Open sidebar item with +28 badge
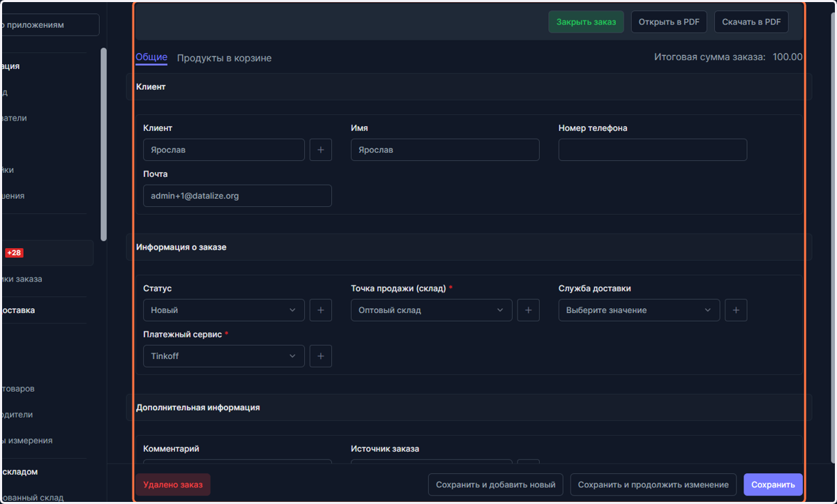 click(46, 253)
